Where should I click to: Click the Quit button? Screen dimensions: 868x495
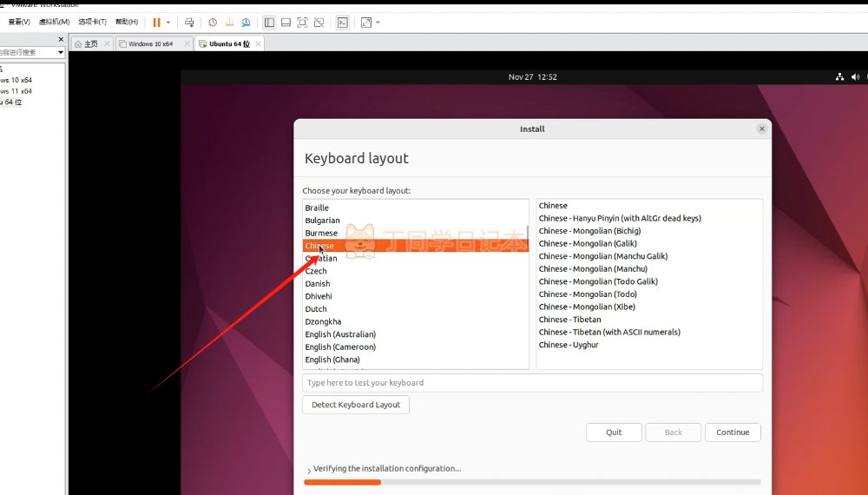614,432
